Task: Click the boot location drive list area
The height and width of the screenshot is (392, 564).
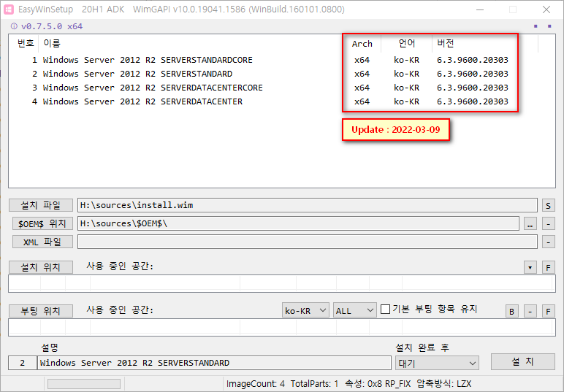Action: pyautogui.click(x=282, y=327)
